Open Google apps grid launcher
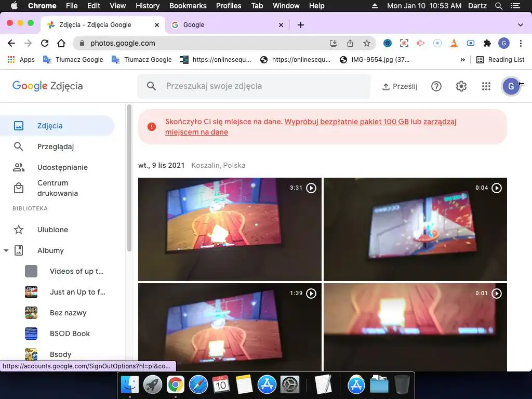Screen dimensions: 532x399 coord(486,86)
